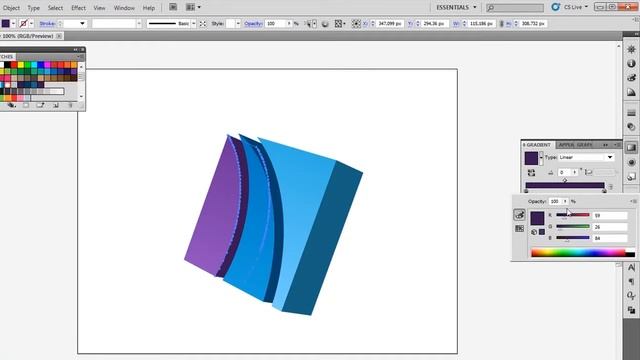Screen dimensions: 640x360
Task: Open the gradient Type Linear dropdown
Action: (x=586, y=158)
